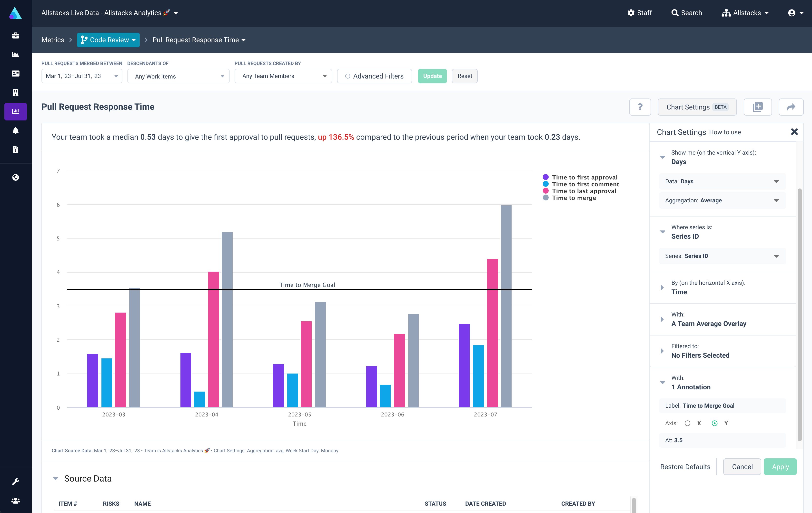Open the Aggregation: Average dropdown
Viewport: 812px width, 513px height.
coord(722,200)
